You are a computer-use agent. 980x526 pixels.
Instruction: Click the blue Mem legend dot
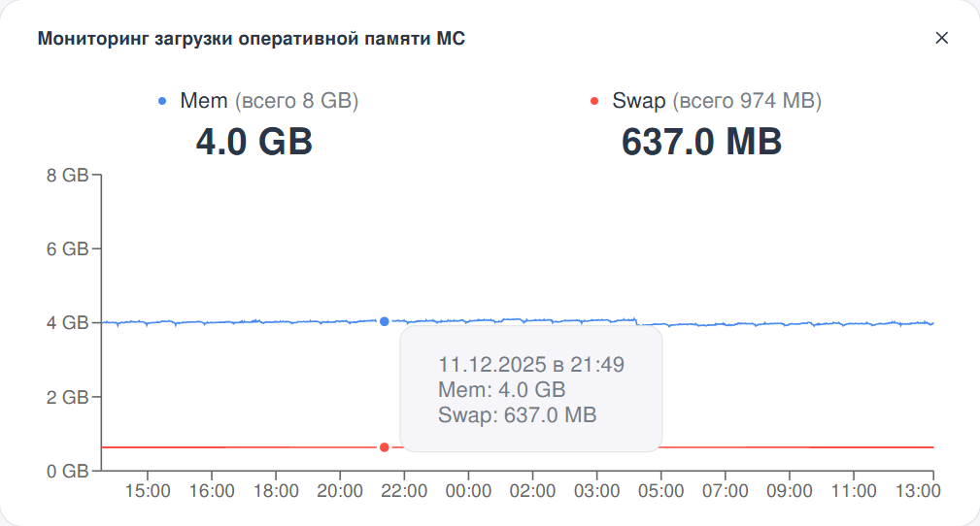pos(162,101)
